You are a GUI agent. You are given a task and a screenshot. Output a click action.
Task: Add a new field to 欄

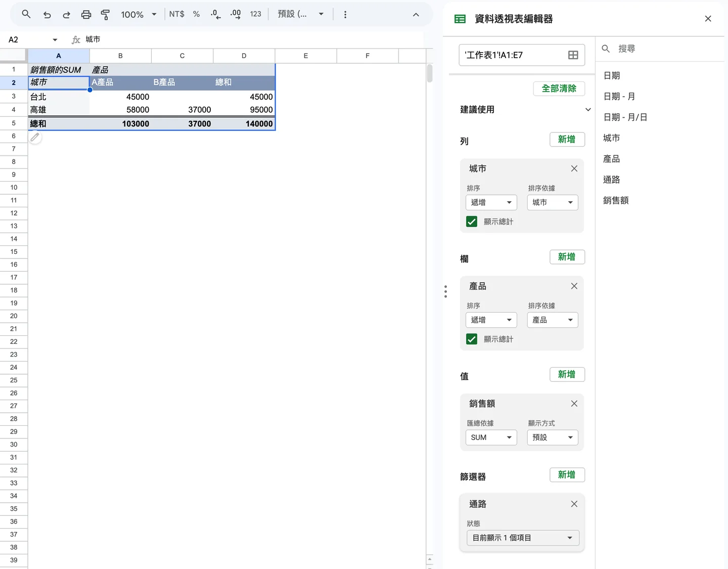567,257
